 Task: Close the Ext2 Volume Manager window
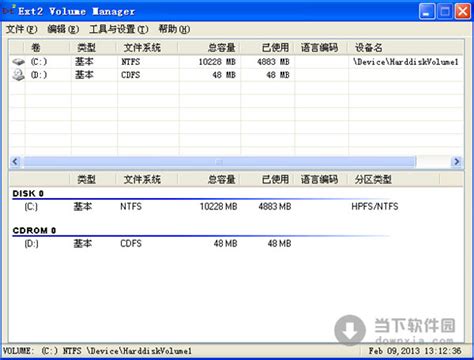point(463,12)
